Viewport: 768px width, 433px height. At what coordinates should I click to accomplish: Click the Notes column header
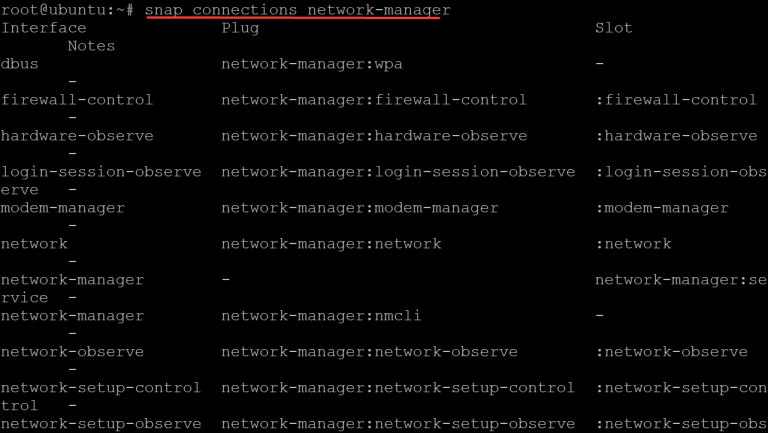coord(91,46)
